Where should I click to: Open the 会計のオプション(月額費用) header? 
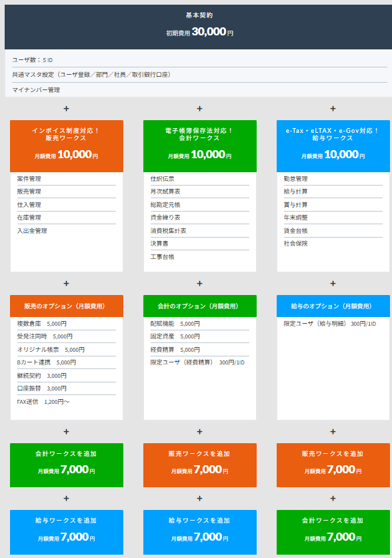click(200, 306)
